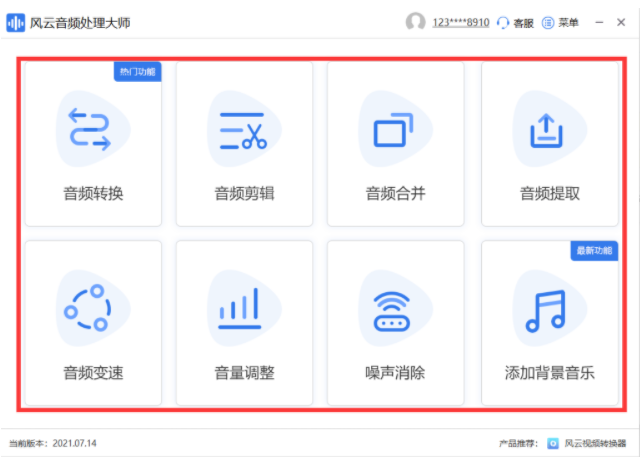
Task: Click the 风云音频处理大师 app logo icon
Action: click(16, 23)
